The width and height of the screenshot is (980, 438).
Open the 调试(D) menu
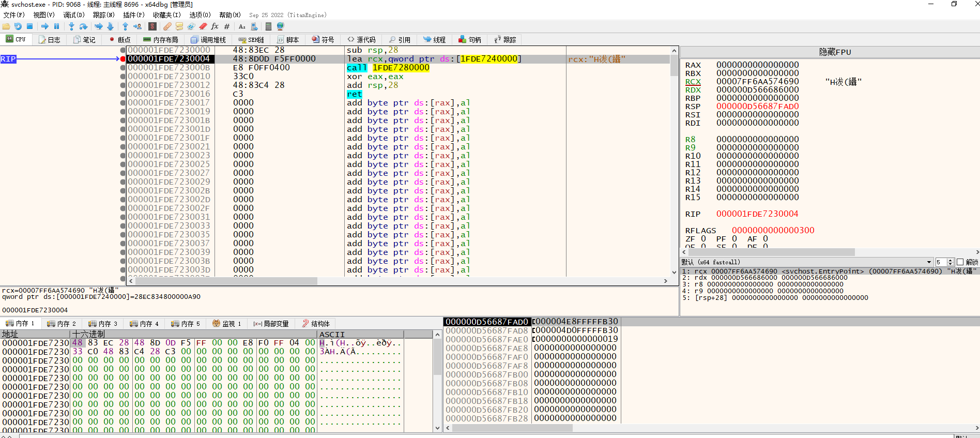pyautogui.click(x=73, y=15)
